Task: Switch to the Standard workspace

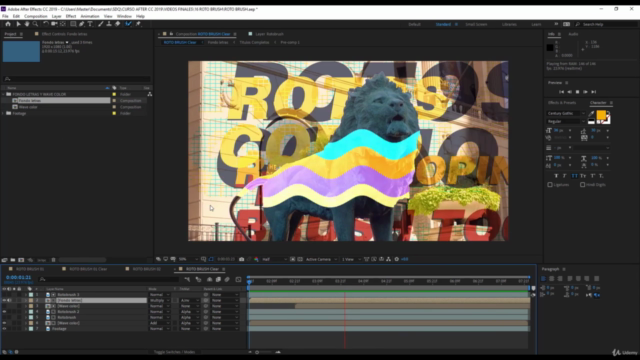Action: coord(443,24)
